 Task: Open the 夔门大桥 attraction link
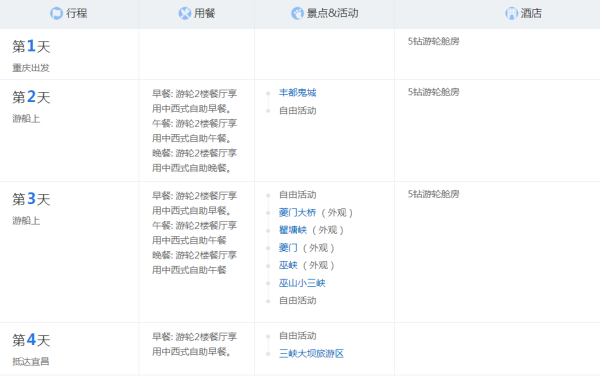coord(298,212)
